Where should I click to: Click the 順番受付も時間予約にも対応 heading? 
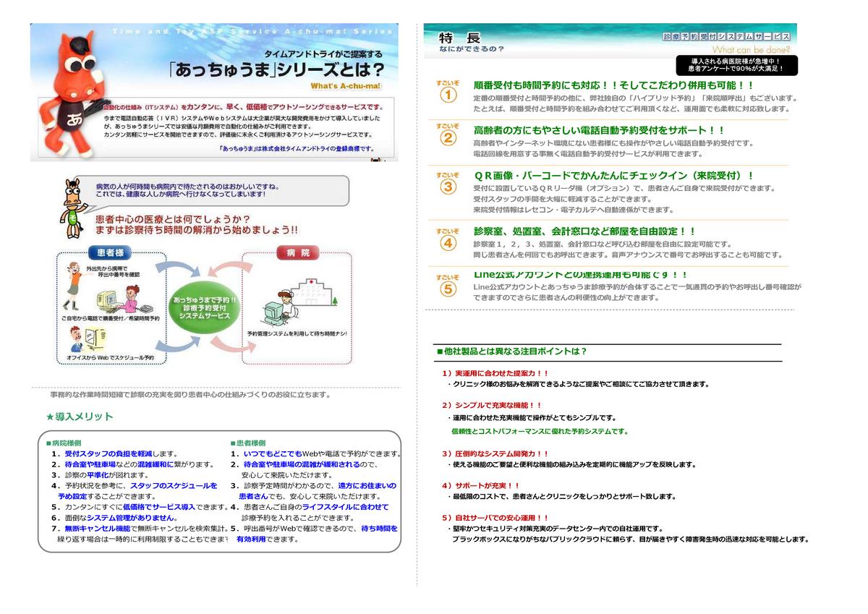pyautogui.click(x=613, y=85)
